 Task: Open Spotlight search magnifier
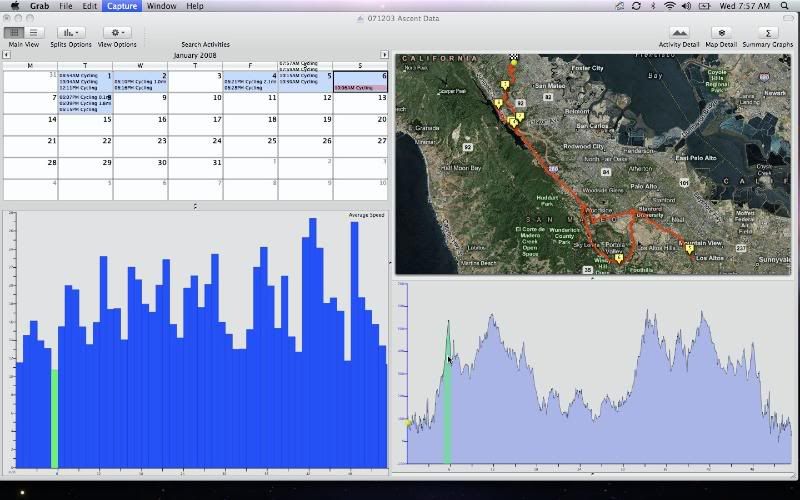point(784,6)
